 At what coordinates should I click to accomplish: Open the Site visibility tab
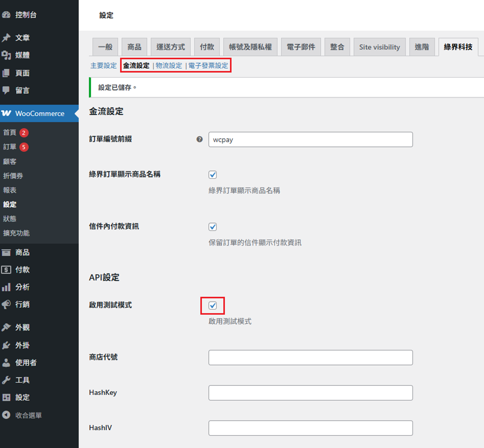[x=379, y=47]
